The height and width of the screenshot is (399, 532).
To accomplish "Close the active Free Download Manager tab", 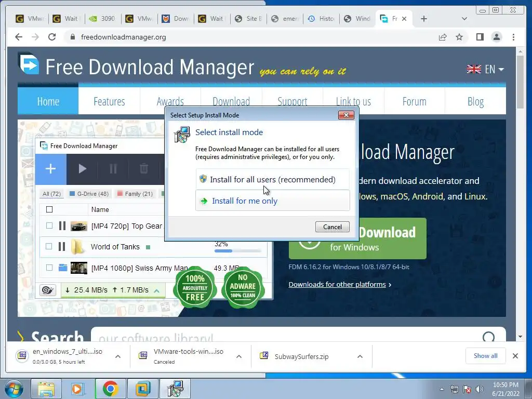I will [x=404, y=19].
